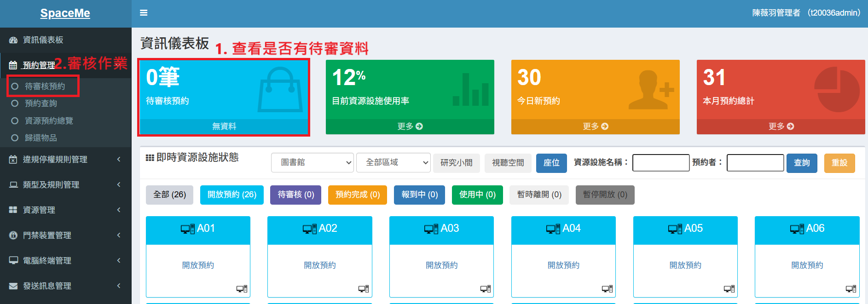This screenshot has width=868, height=304.
Task: Open the 資源管理 sidebar menu
Action: click(x=39, y=210)
